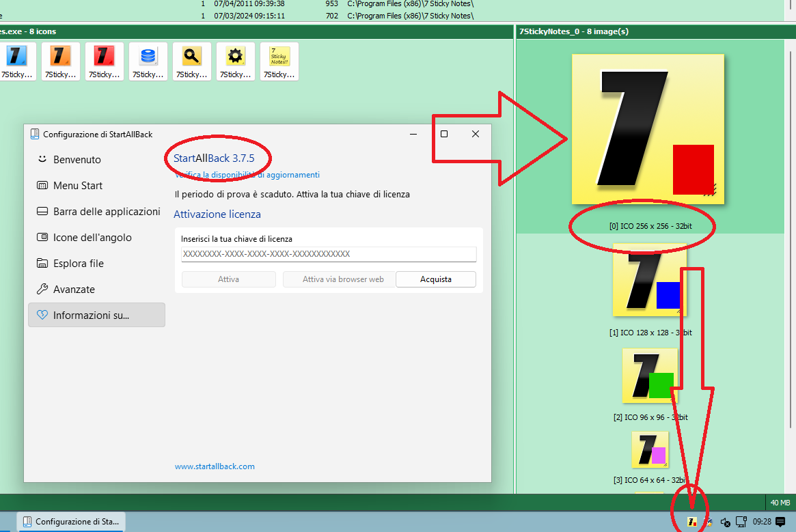Select the gear 7Sticky icon
The height and width of the screenshot is (532, 796).
coord(235,61)
